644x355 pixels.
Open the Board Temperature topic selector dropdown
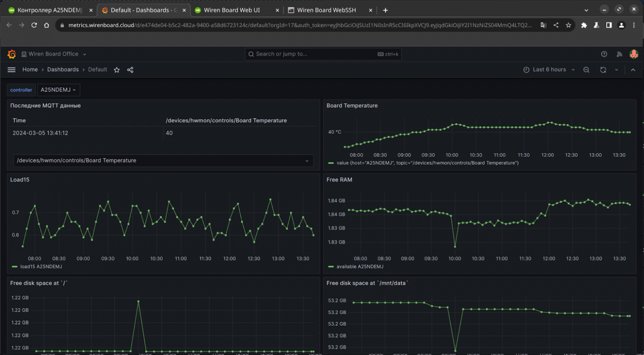[163, 160]
